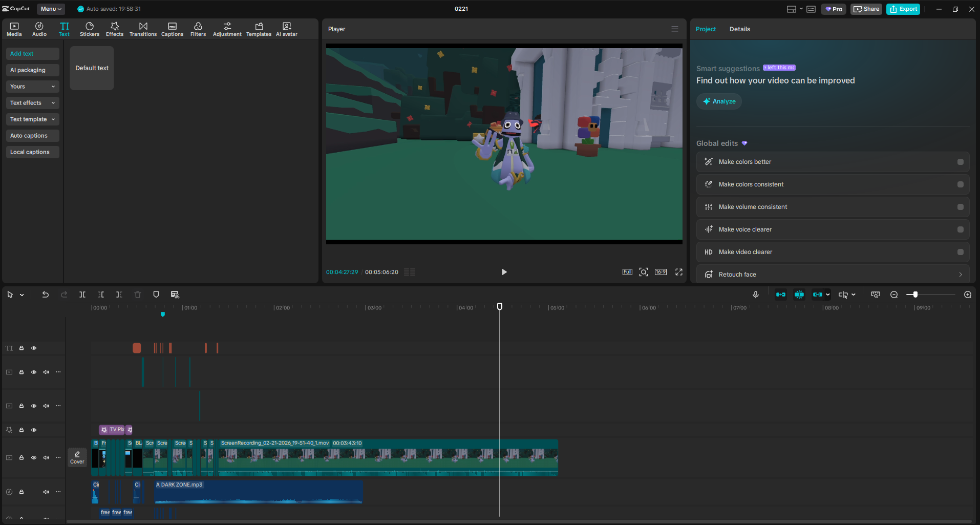Mute the A DARK ZONE audio track
This screenshot has width=980, height=525.
click(x=46, y=492)
